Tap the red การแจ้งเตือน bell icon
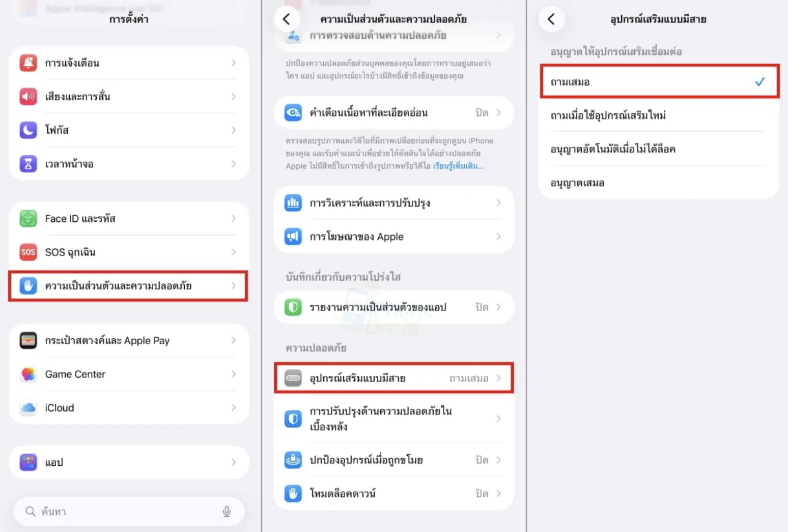This screenshot has width=788, height=532. tap(29, 63)
